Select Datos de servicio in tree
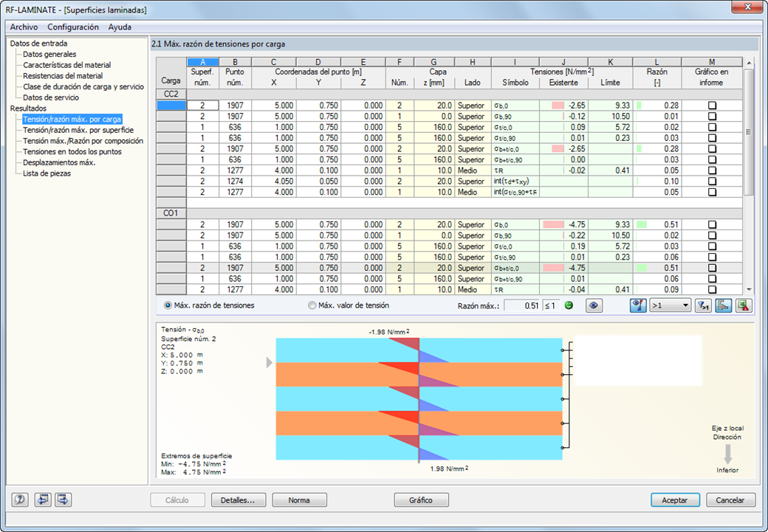The width and height of the screenshot is (768, 532). tap(50, 97)
